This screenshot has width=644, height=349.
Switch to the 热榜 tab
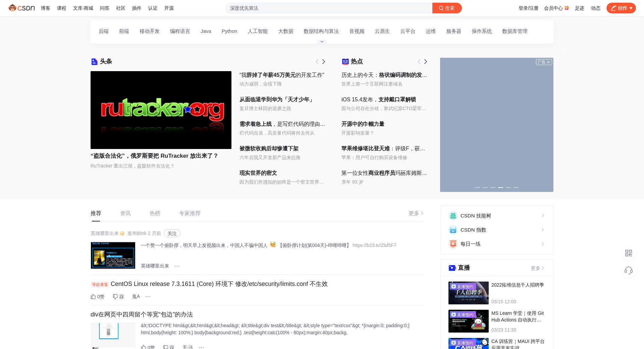[x=155, y=213]
